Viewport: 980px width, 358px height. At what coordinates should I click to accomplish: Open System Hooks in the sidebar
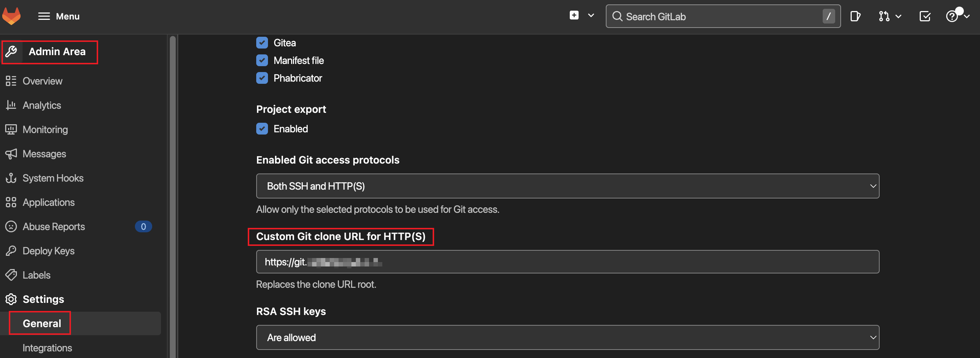[x=53, y=178]
